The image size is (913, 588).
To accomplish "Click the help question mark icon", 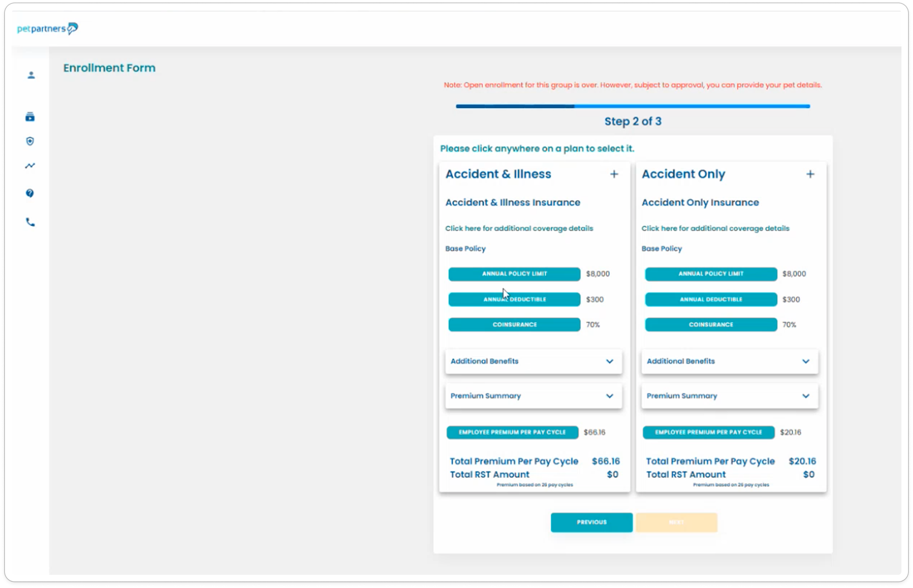I will pyautogui.click(x=30, y=193).
